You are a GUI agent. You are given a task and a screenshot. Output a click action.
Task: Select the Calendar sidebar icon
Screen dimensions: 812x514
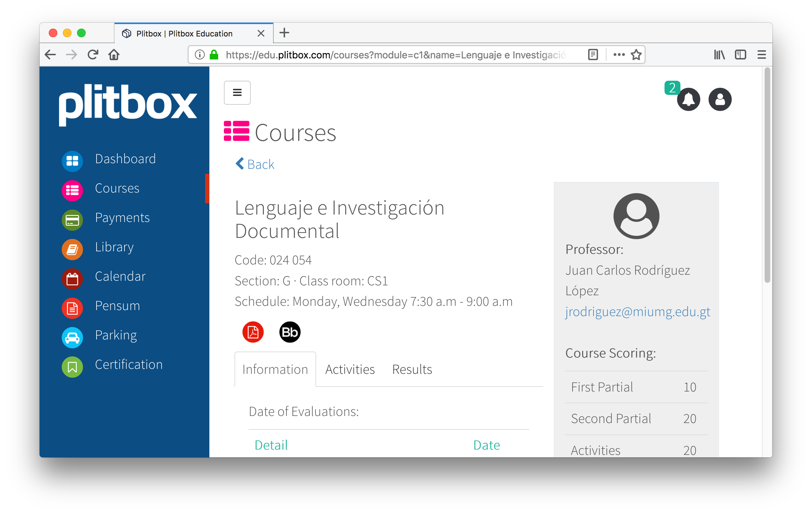click(x=72, y=279)
